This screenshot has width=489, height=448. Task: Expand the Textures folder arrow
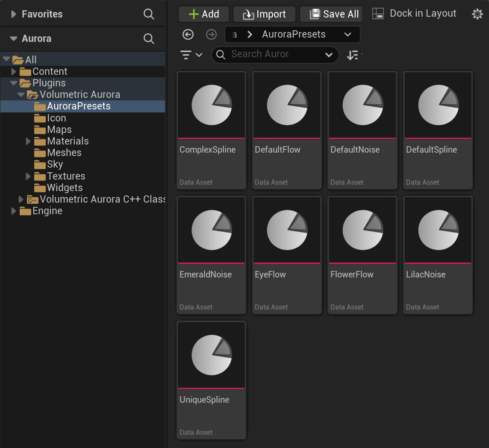coord(28,176)
